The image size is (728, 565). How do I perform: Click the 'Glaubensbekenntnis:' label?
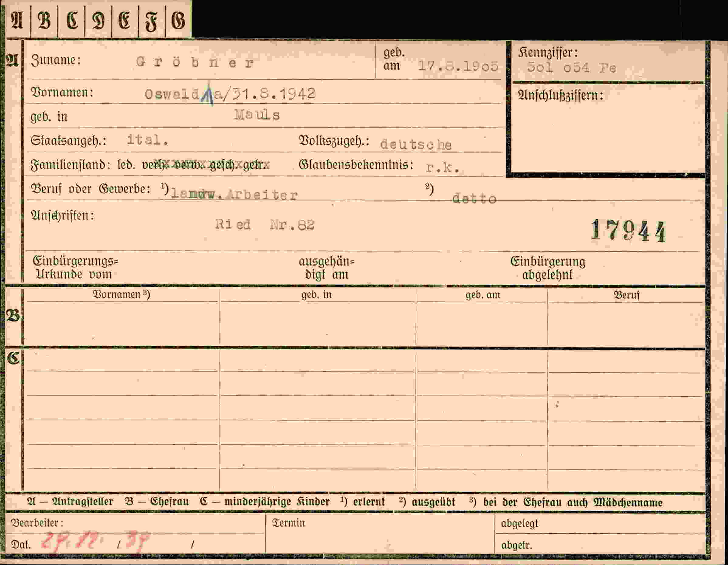coord(356,165)
